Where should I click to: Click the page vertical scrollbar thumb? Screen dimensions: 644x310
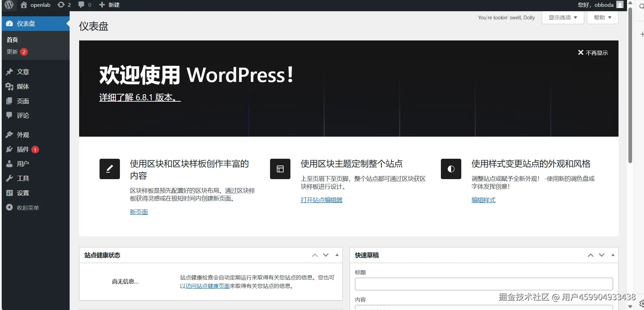(630, 85)
